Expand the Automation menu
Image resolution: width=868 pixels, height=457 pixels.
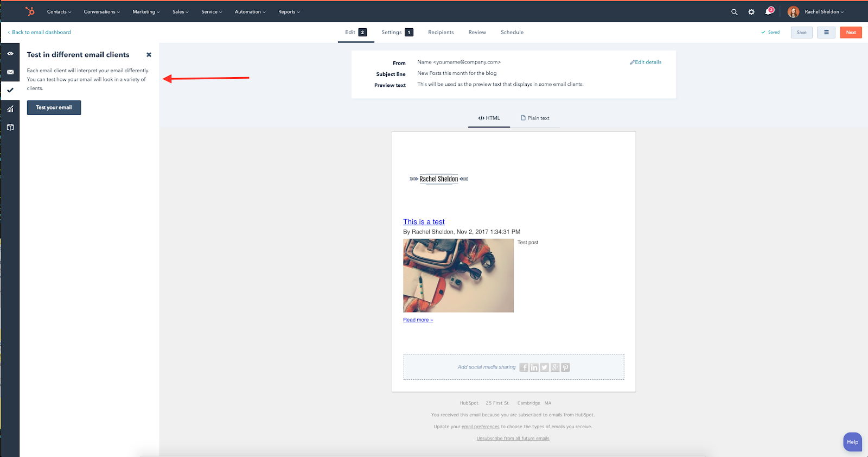coord(250,12)
